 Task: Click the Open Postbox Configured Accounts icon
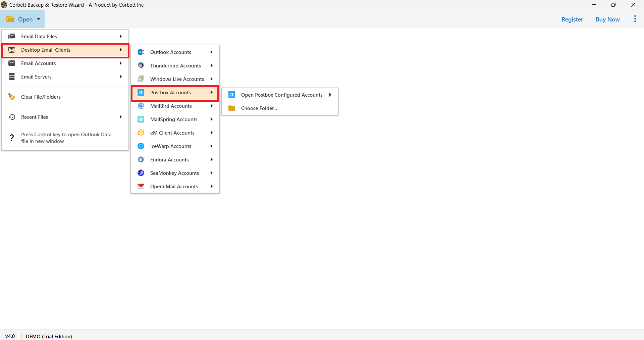pos(232,95)
